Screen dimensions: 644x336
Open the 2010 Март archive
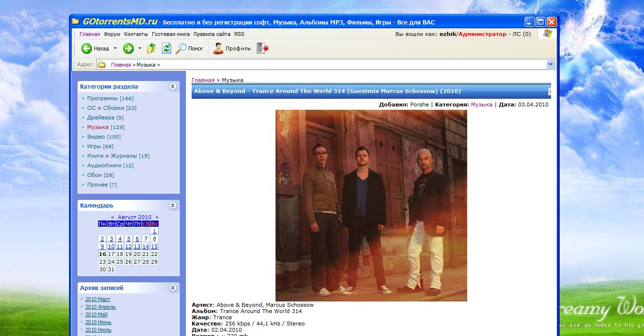98,299
